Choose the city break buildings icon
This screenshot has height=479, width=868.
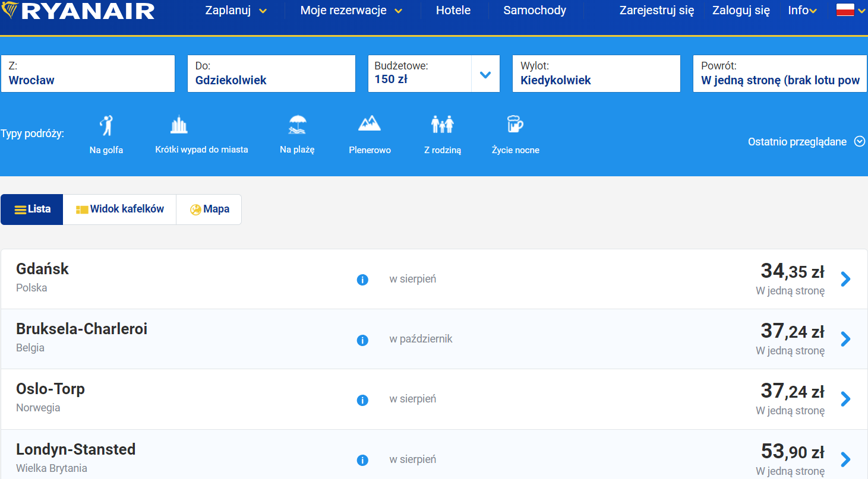179,125
